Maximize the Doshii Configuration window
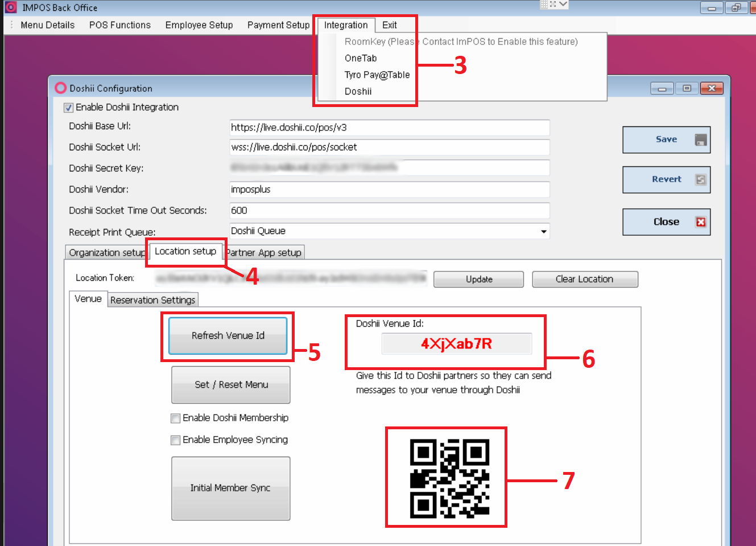756x546 pixels. [687, 88]
